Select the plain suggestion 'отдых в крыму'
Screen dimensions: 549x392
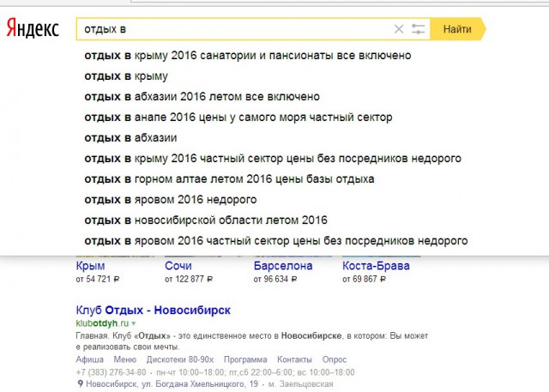coord(126,76)
